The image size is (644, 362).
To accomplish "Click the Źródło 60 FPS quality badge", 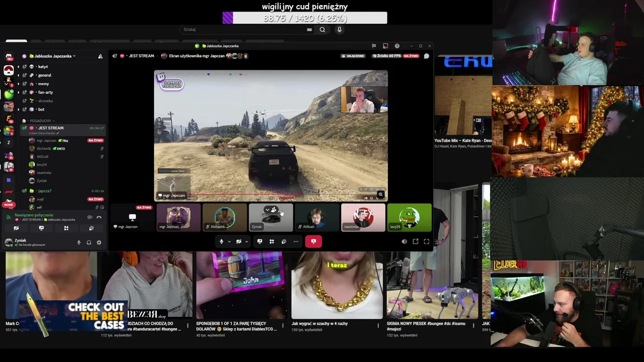I will pos(386,56).
